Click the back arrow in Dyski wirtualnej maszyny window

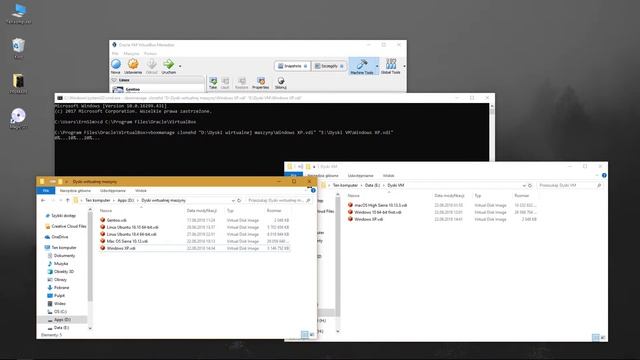[43, 200]
